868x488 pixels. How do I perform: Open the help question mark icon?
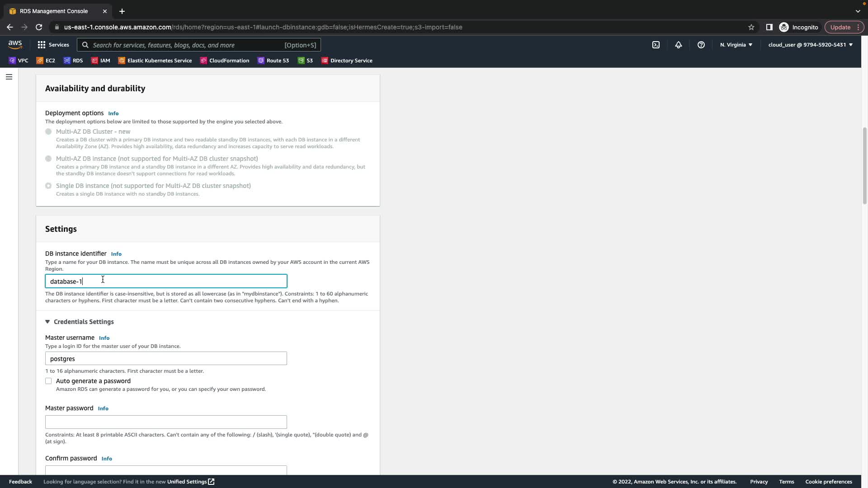click(x=701, y=45)
